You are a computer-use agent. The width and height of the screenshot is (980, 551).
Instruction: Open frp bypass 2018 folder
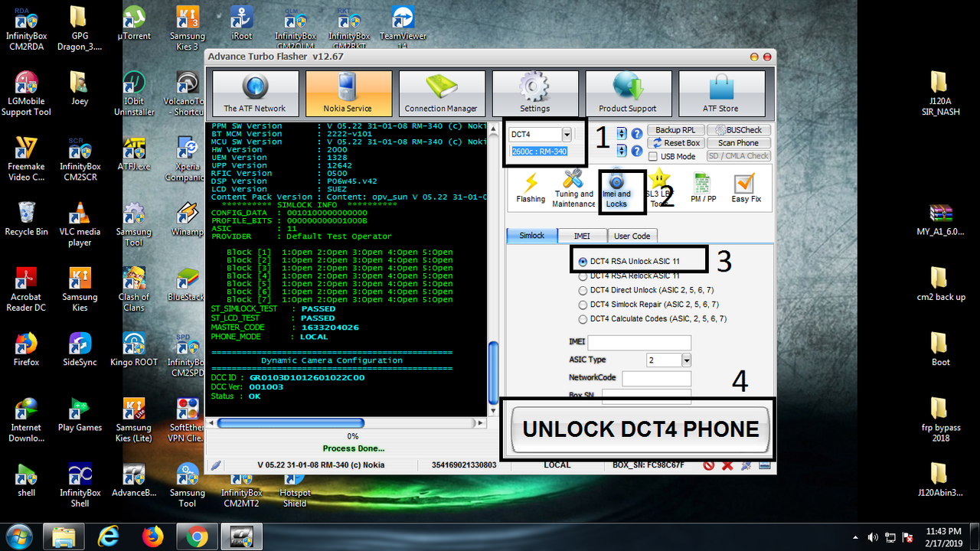point(941,419)
